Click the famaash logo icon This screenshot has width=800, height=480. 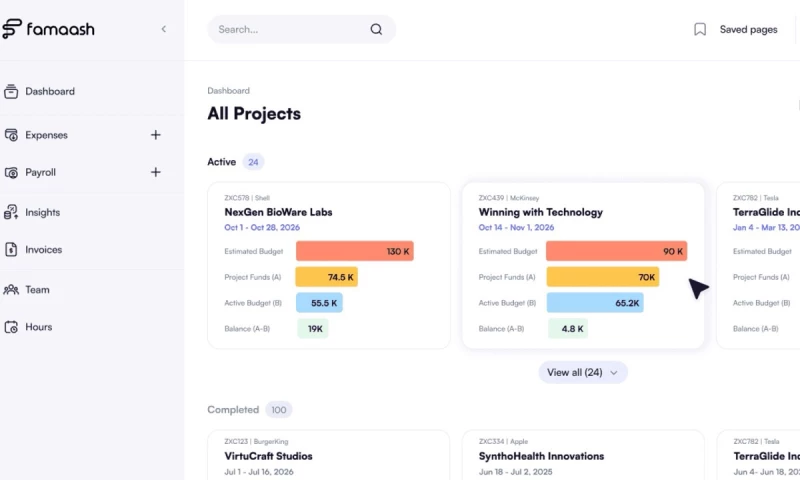click(12, 29)
